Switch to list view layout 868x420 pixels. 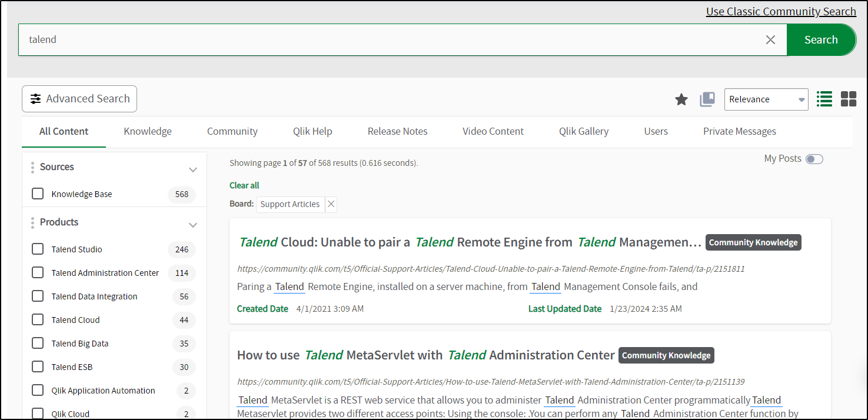(x=824, y=99)
